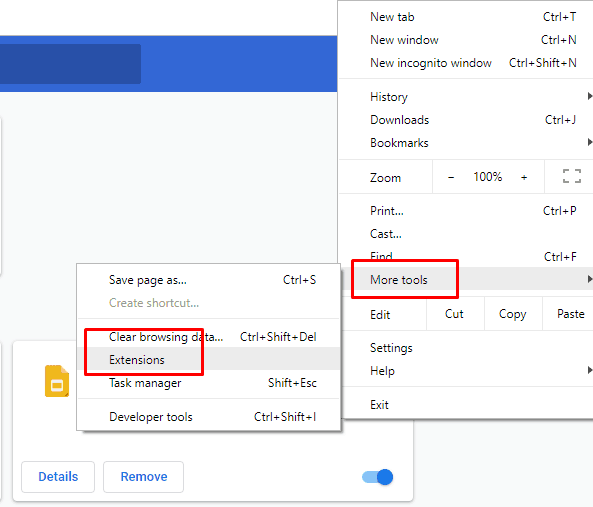The height and width of the screenshot is (507, 593).
Task: Click the fullscreen icon in Zoom row
Action: point(571,177)
